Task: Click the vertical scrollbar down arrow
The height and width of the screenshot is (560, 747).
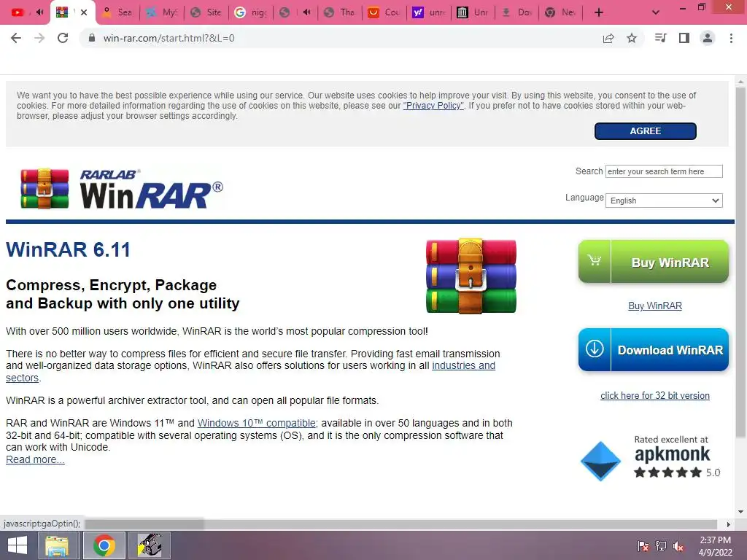Action: click(740, 512)
